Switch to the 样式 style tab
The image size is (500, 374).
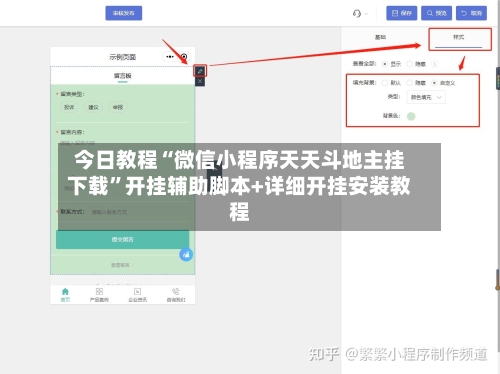coord(459,37)
